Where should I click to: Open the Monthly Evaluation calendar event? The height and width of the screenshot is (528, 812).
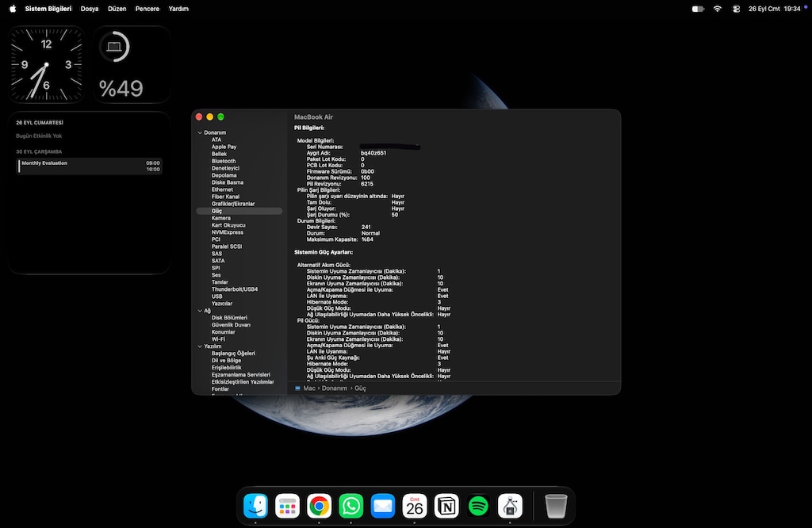(x=90, y=166)
